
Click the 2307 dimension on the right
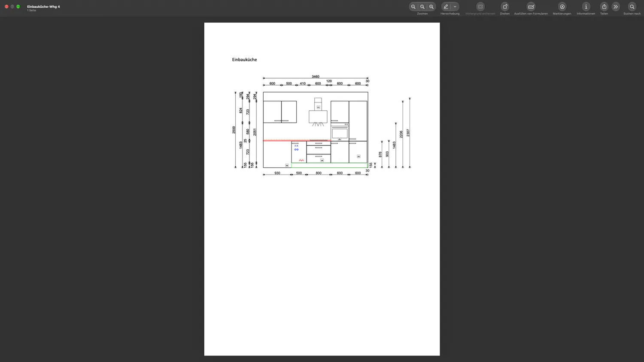[408, 133]
